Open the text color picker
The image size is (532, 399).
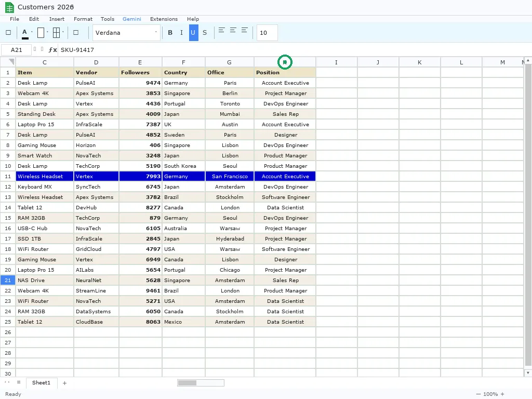point(25,33)
